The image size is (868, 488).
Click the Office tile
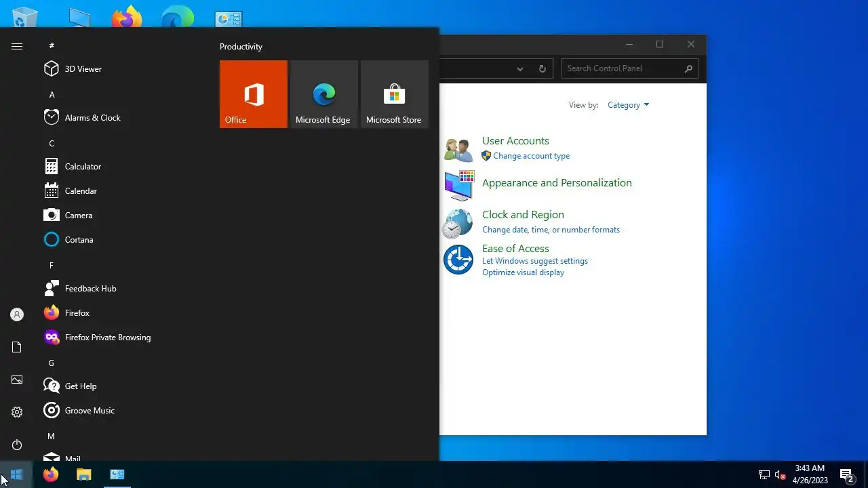point(254,94)
